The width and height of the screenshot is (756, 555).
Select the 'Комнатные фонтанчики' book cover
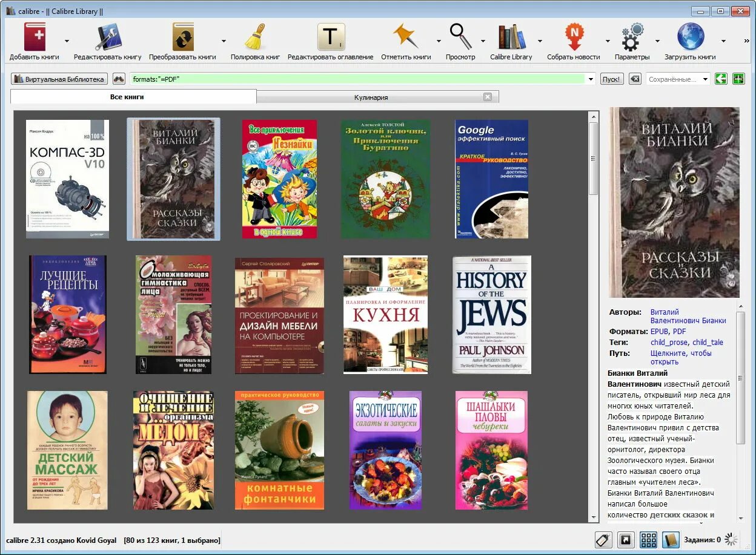(279, 450)
